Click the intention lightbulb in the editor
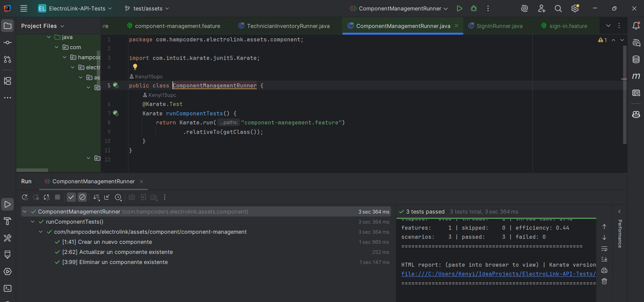The height and width of the screenshot is (302, 644). [x=135, y=66]
